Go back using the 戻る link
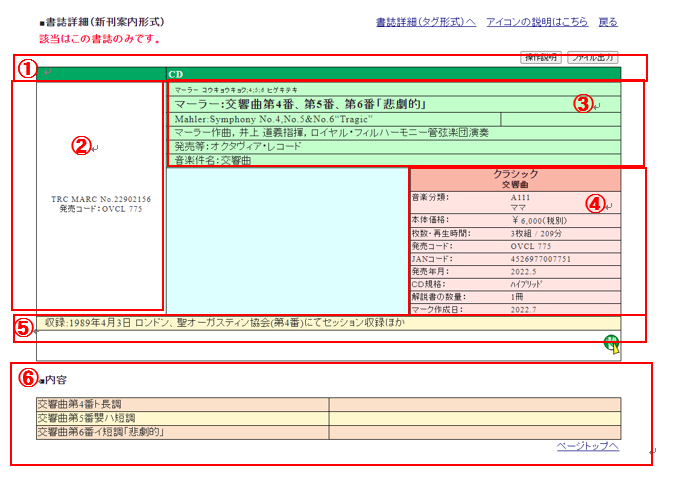This screenshot has width=679, height=477. click(x=607, y=22)
